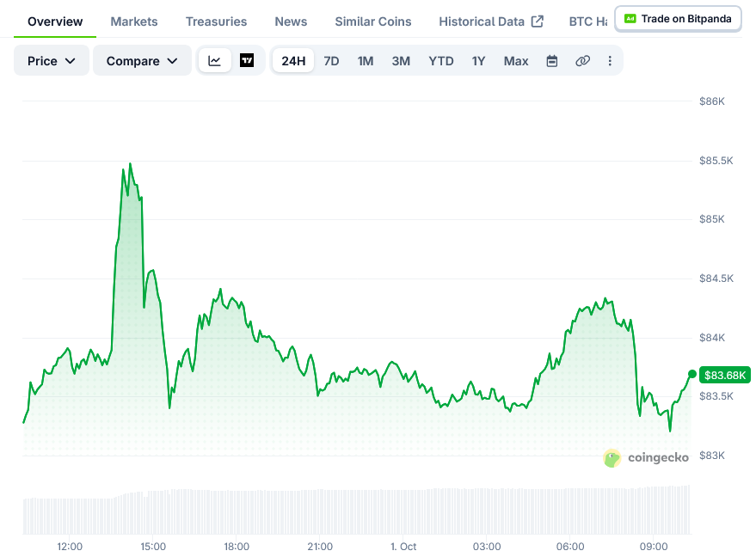
Task: Click the Trade on Bitpanda button
Action: click(678, 19)
